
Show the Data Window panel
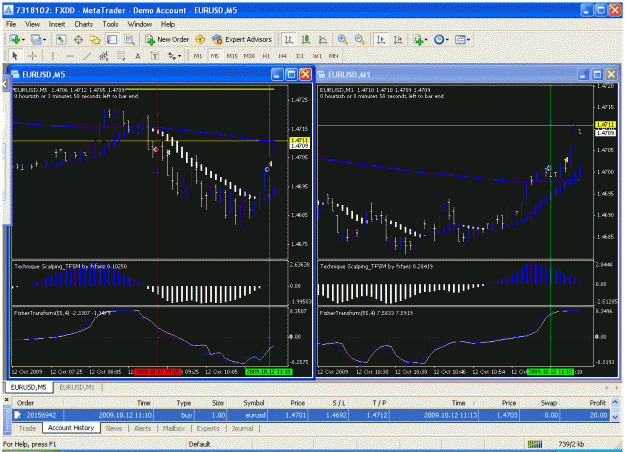point(78,39)
